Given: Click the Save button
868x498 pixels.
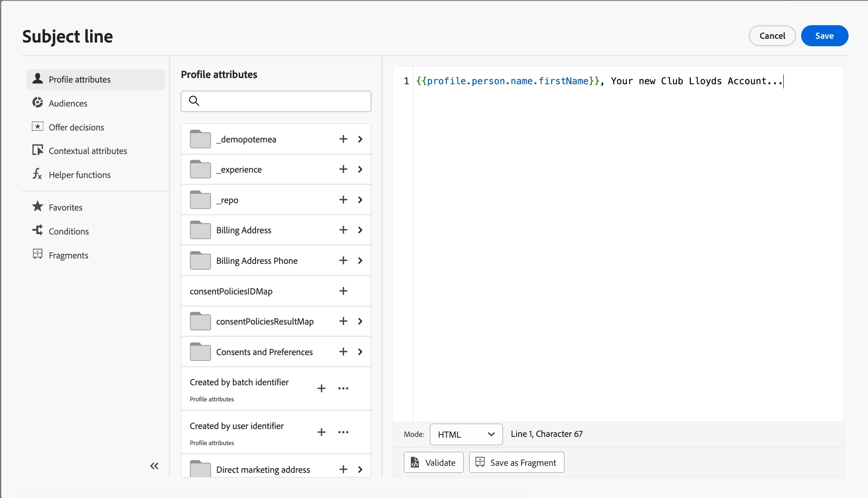Looking at the screenshot, I should [x=824, y=36].
